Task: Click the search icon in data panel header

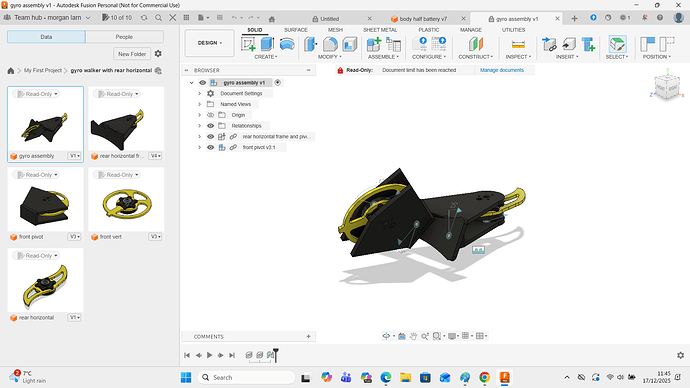Action: pyautogui.click(x=158, y=18)
